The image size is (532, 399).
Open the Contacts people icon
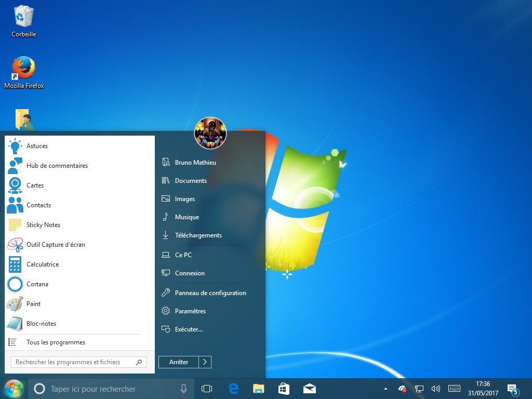[x=15, y=205]
